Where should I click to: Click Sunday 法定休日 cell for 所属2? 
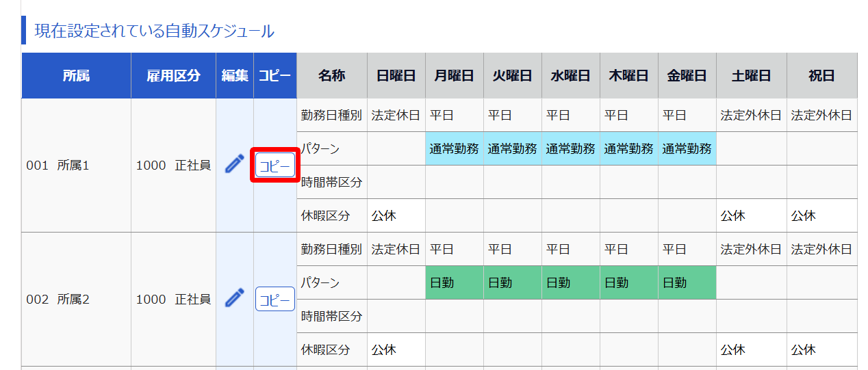(396, 250)
